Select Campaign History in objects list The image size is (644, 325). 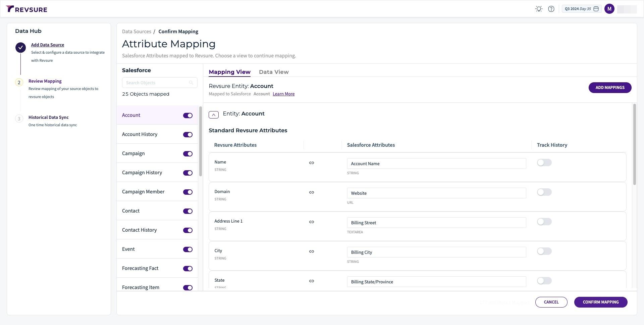(157, 173)
